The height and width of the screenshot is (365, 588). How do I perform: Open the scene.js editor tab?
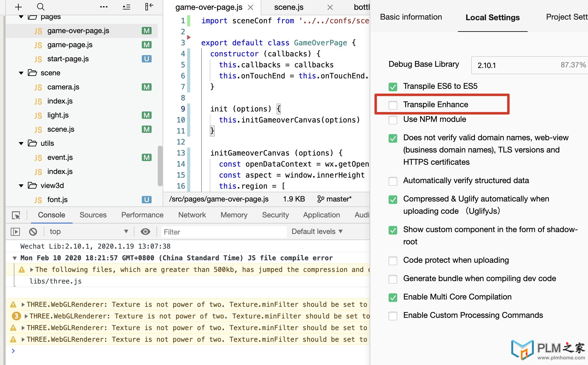[289, 7]
